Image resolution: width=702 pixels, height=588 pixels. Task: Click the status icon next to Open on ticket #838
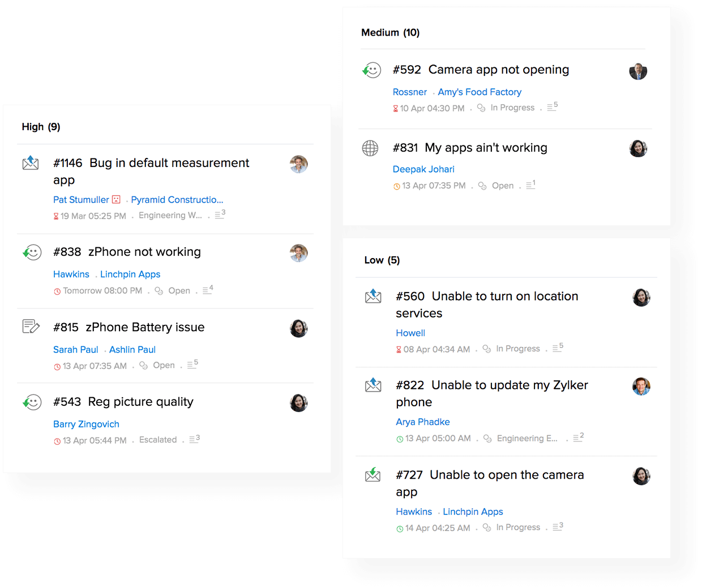click(159, 291)
